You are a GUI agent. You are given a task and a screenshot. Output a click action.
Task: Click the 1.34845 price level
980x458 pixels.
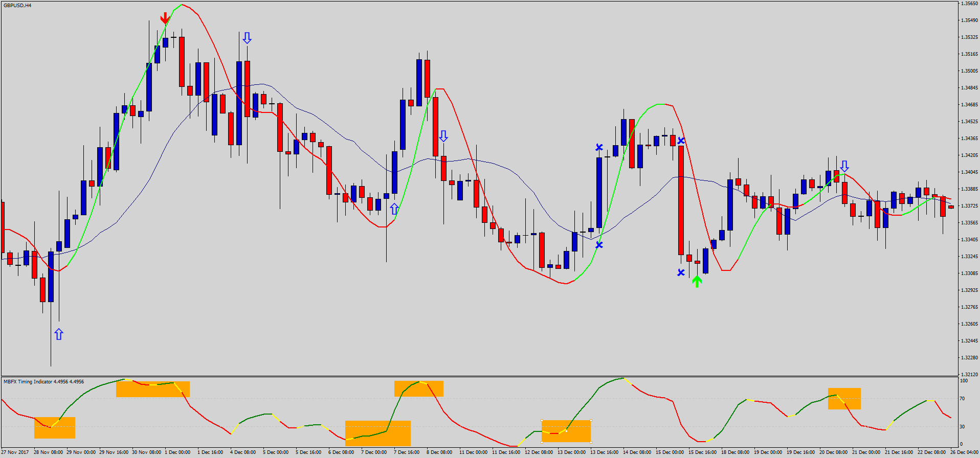[x=969, y=88]
